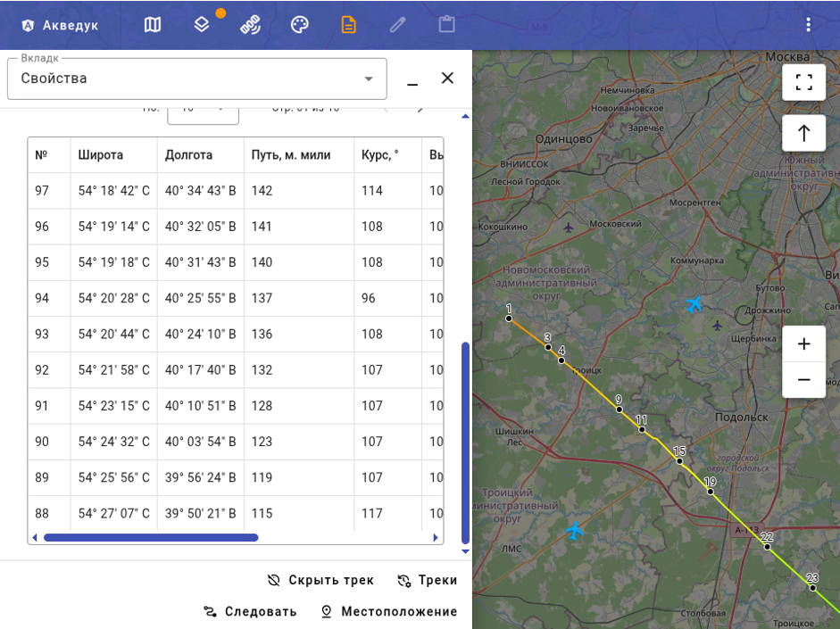
Task: Open the three-dot overflow menu
Action: (809, 25)
